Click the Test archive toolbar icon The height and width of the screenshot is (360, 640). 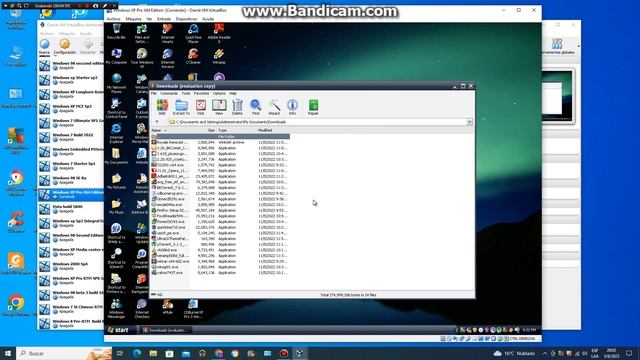pyautogui.click(x=200, y=107)
